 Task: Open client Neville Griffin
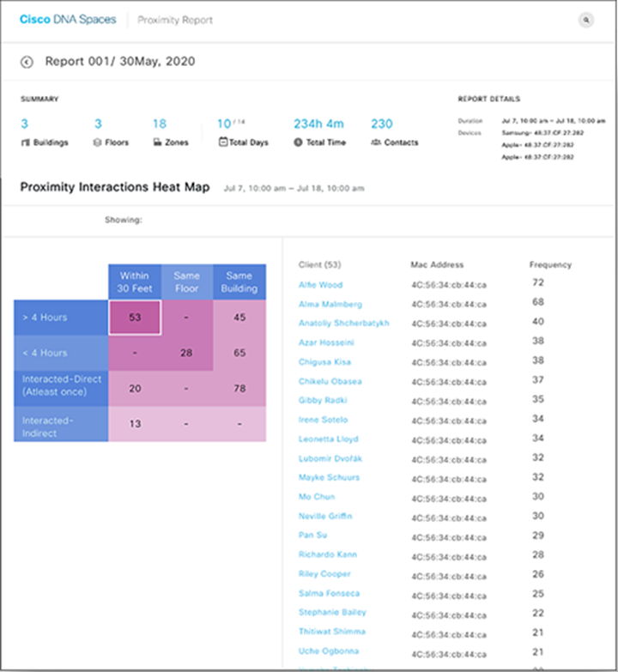pos(325,516)
